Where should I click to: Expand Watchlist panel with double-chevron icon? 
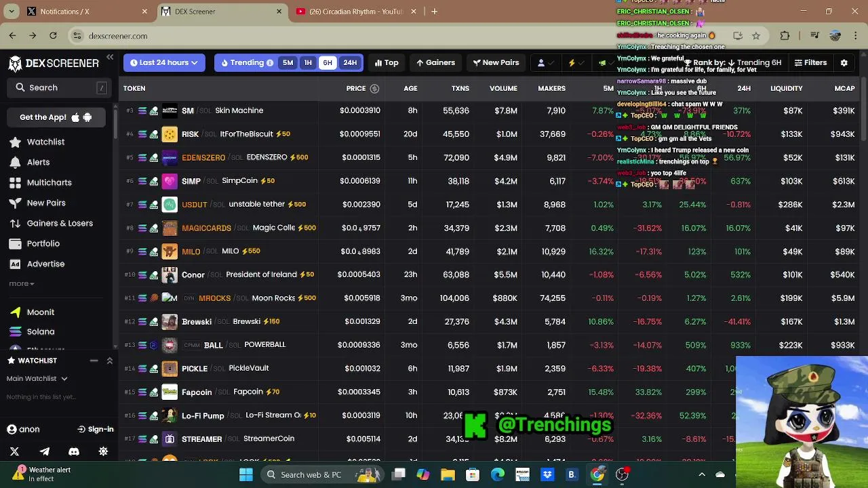point(110,361)
